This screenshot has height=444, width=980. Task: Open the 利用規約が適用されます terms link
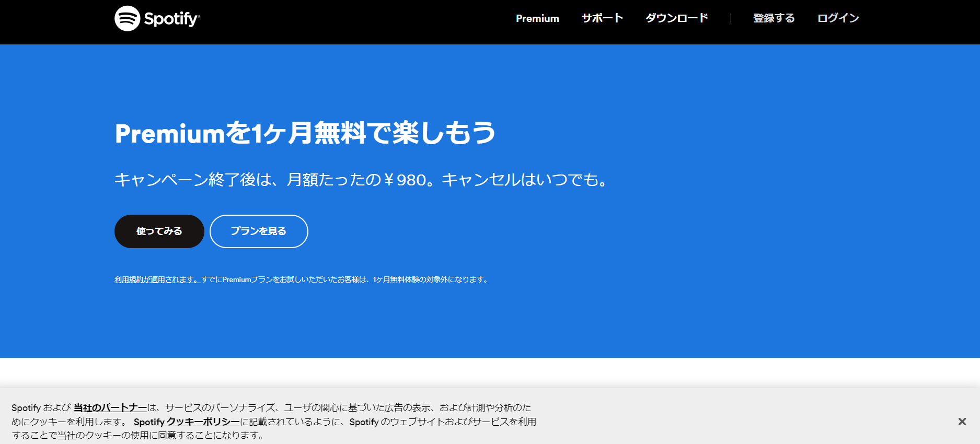coord(157,279)
